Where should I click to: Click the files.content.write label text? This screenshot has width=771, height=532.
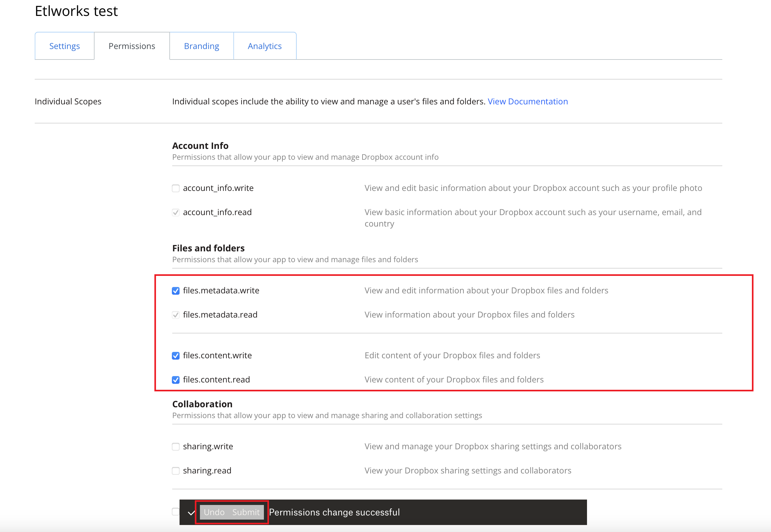pyautogui.click(x=217, y=355)
